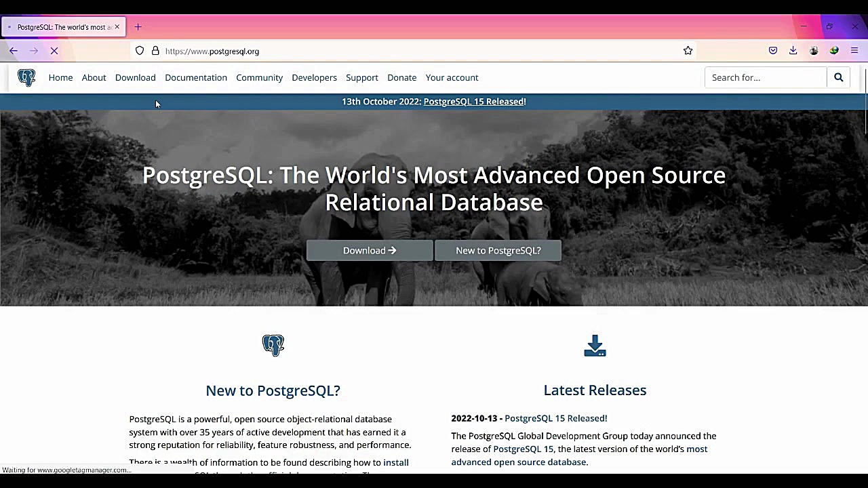This screenshot has width=868, height=488.
Task: Click the tracking protection shield icon
Action: (140, 51)
